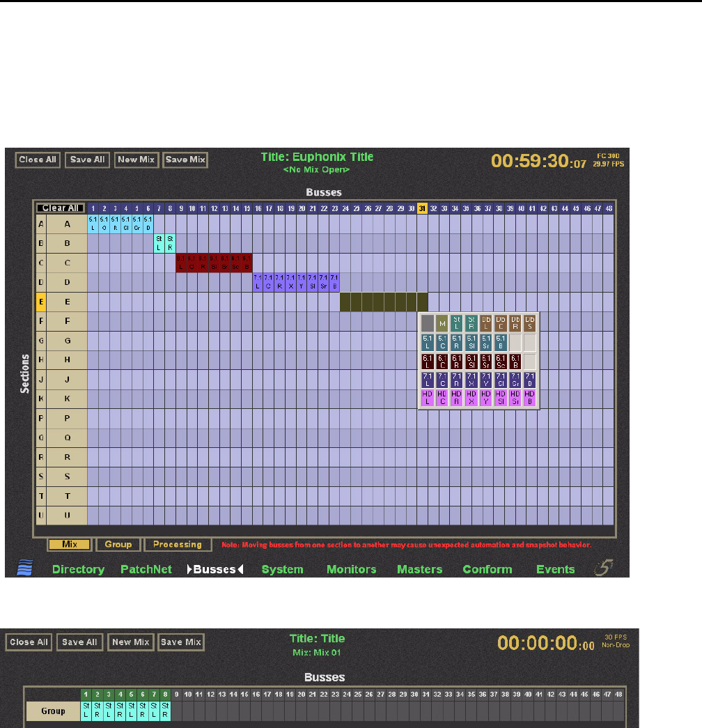Viewport: 702px width, 728px height.
Task: Toggle bus column 1 header in Euphonix Title window
Action: [x=93, y=208]
